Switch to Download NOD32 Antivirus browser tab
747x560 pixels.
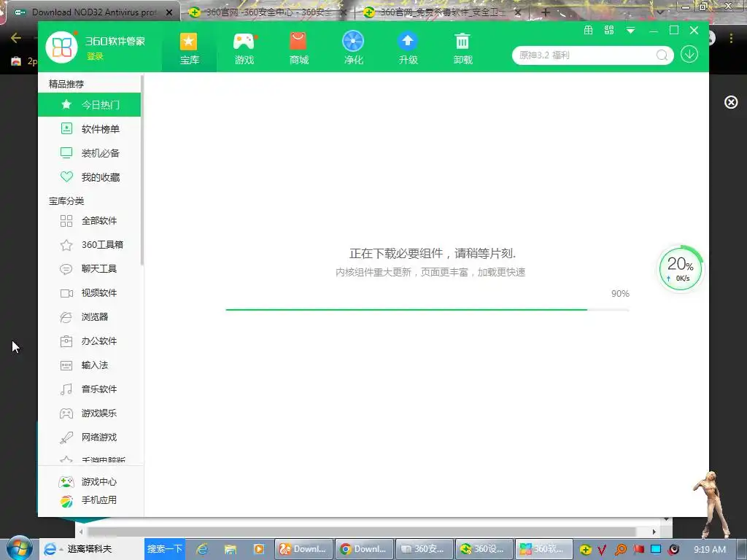point(94,12)
